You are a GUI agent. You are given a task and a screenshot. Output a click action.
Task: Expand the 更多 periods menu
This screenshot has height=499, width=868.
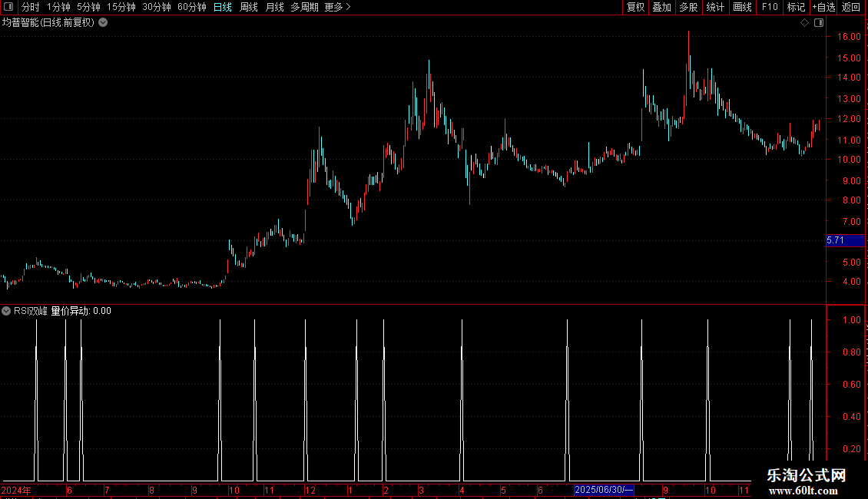(338, 7)
